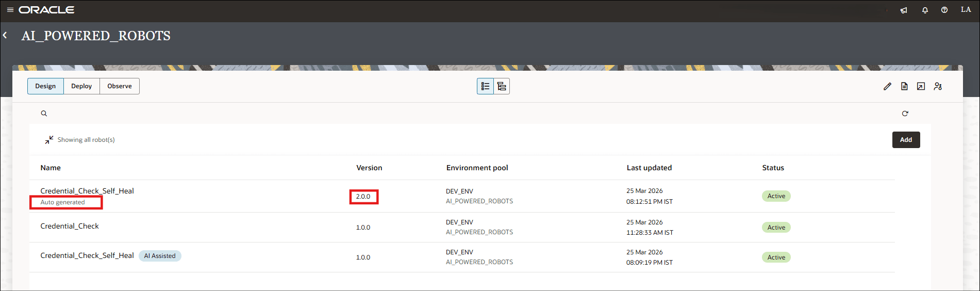The image size is (980, 291).
Task: Switch to the Observe tab
Action: (120, 86)
